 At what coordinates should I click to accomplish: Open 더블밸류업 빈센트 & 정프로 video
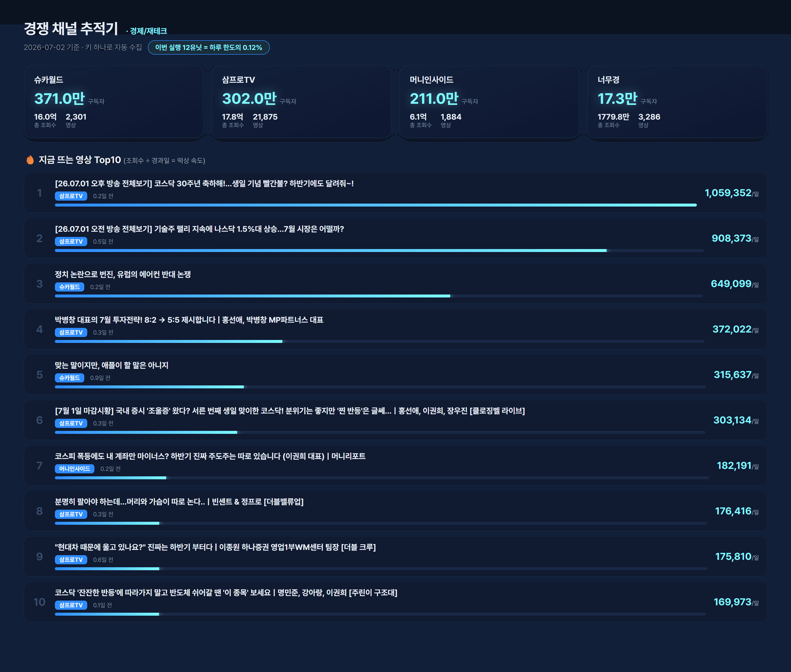179,502
